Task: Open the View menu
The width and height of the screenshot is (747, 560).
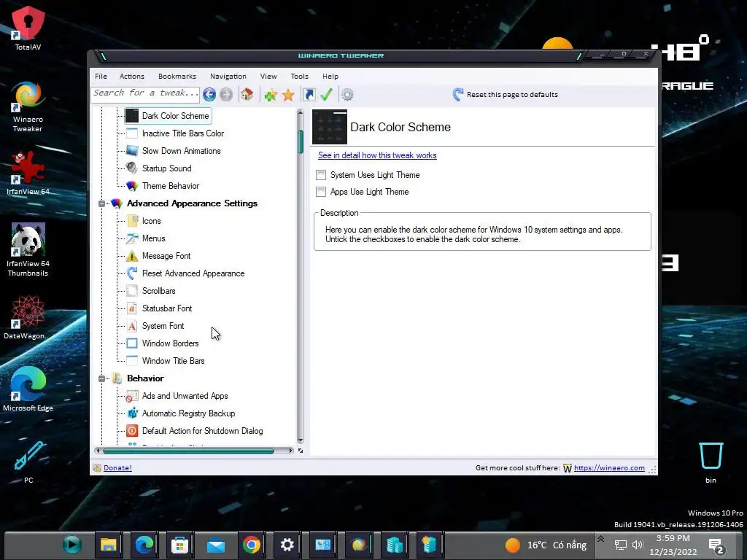Action: pos(268,76)
